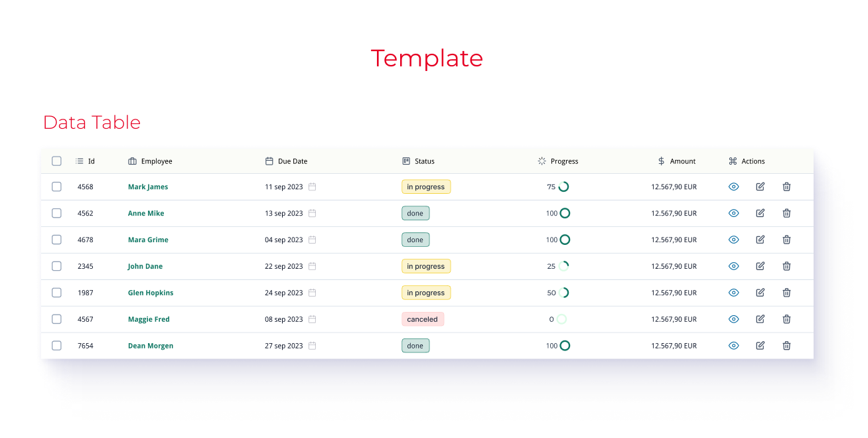View Mark James record with eye icon
Screen dimensions: 868x438
(x=733, y=186)
